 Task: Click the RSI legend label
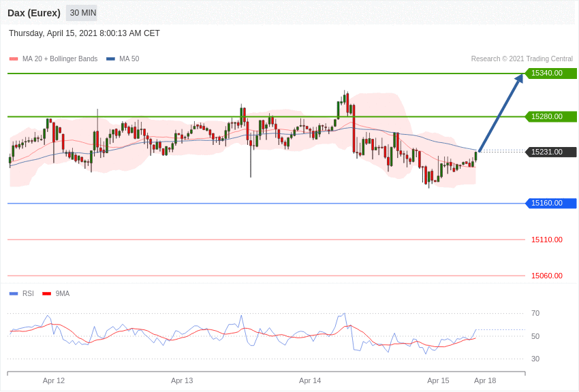[28, 293]
